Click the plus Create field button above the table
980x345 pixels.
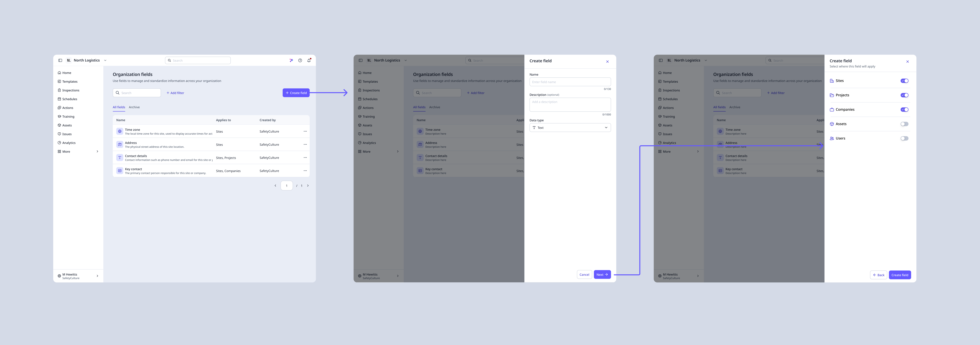296,93
